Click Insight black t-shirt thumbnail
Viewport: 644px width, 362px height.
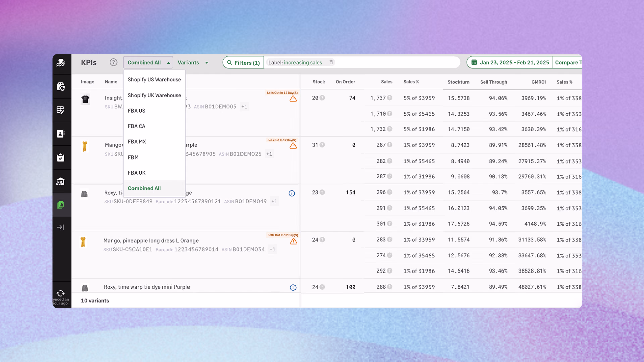85,99
